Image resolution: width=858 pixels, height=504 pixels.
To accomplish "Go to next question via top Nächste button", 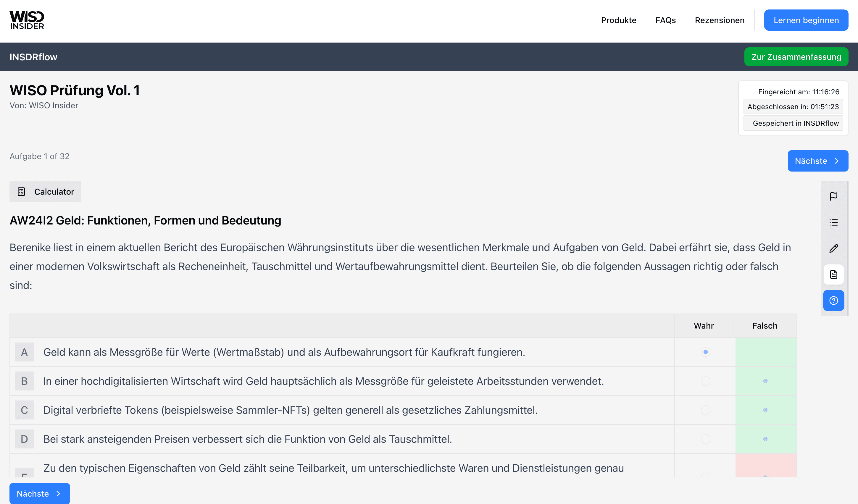I will [x=818, y=161].
